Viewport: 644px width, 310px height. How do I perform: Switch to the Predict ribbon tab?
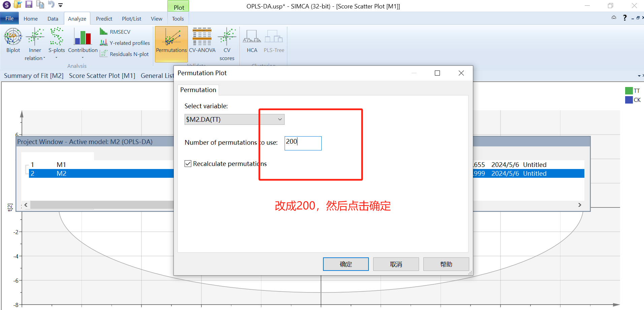pyautogui.click(x=104, y=19)
